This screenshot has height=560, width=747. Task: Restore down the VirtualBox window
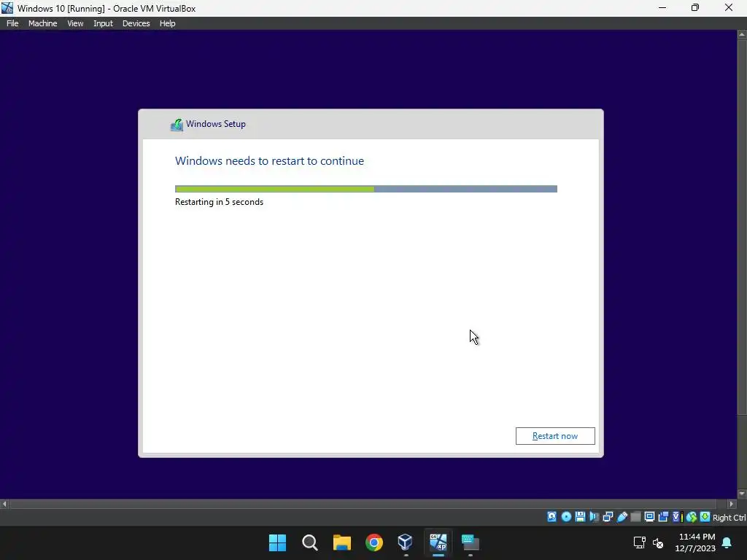pyautogui.click(x=695, y=8)
